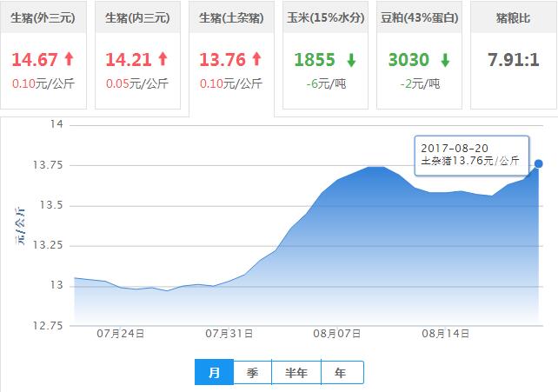
Task: Click the green down arrow beside 1855
Action: coord(351,60)
